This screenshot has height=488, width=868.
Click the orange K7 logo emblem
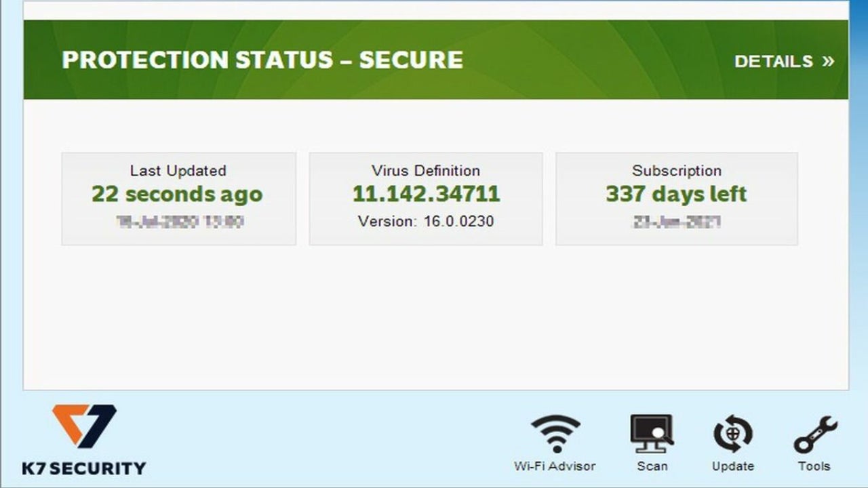pyautogui.click(x=84, y=426)
